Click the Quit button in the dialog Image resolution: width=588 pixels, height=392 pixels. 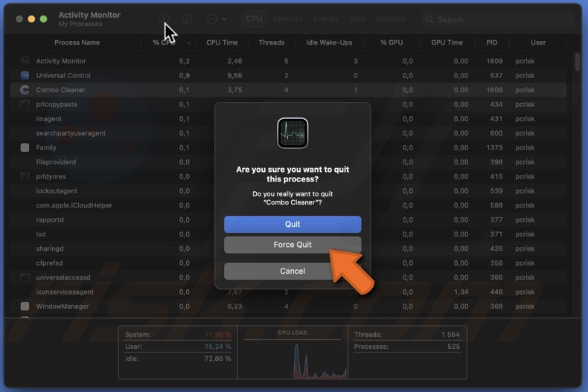coord(293,224)
